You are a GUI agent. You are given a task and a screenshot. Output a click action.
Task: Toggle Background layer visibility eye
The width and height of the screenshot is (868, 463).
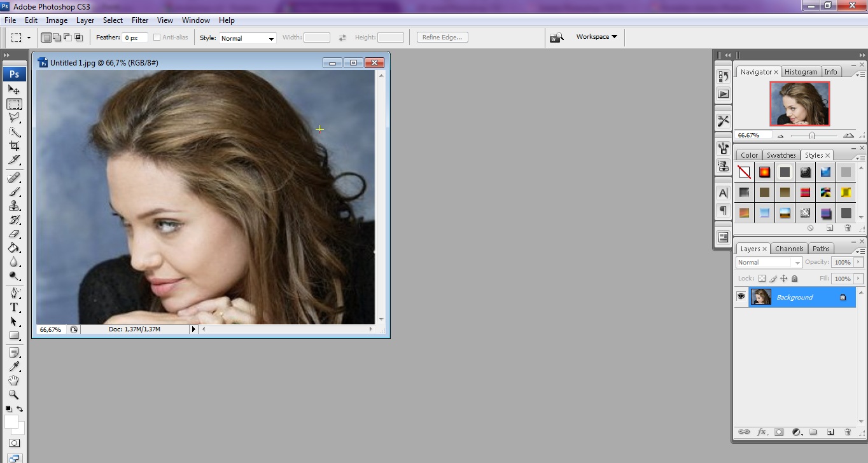pos(741,297)
